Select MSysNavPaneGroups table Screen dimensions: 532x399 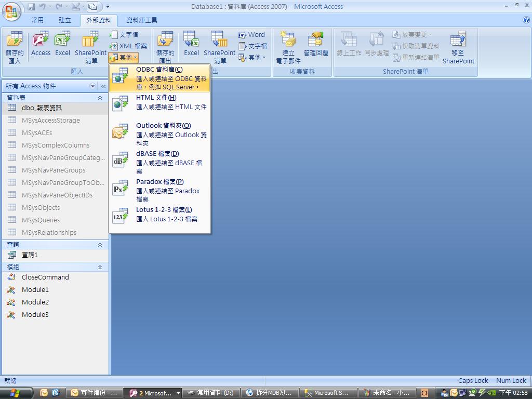coord(55,170)
